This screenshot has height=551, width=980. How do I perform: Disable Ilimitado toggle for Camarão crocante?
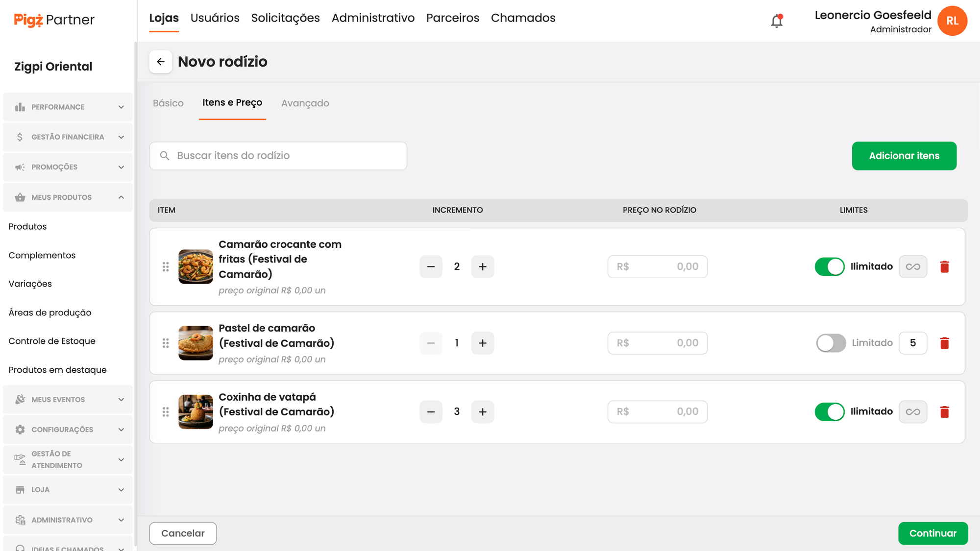click(830, 267)
